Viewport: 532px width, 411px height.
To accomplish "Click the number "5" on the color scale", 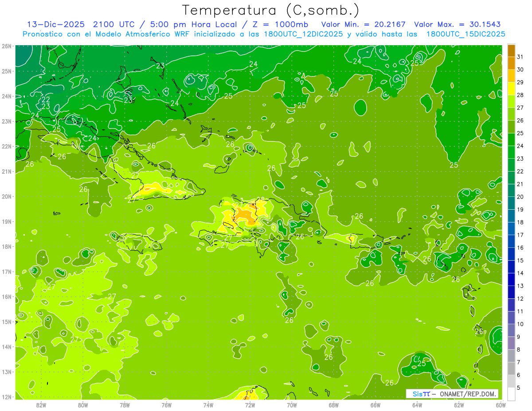I will click(519, 388).
